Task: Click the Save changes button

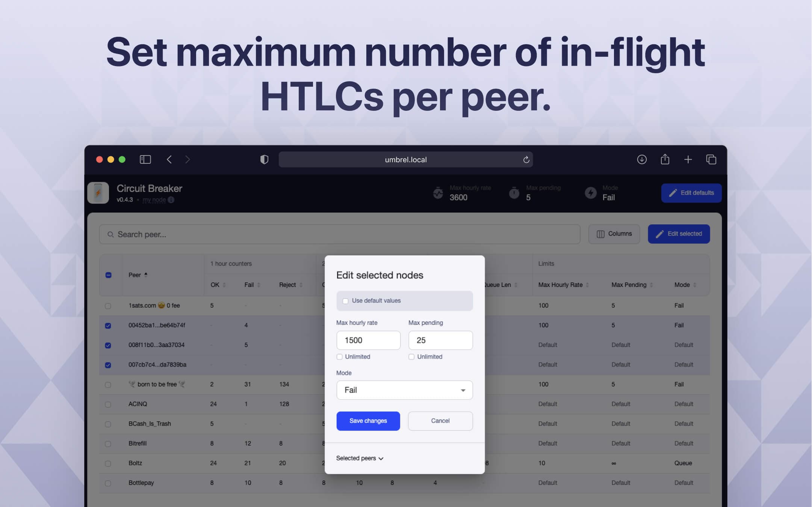Action: [x=368, y=421]
